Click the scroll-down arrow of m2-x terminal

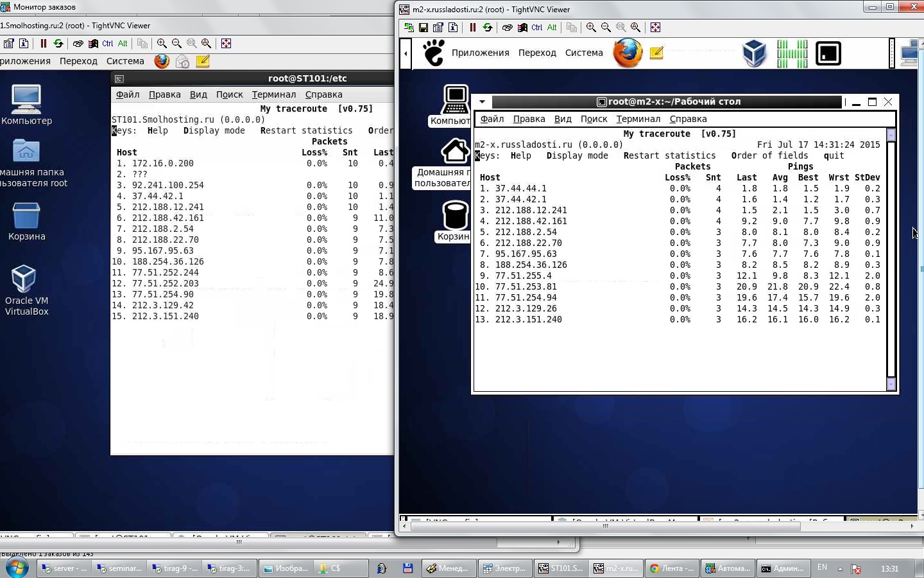[x=891, y=384]
